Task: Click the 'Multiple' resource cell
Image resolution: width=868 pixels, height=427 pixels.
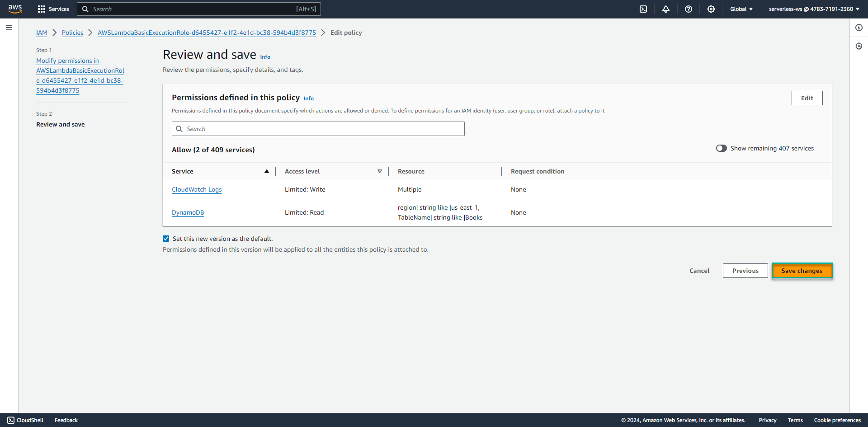Action: [x=410, y=189]
